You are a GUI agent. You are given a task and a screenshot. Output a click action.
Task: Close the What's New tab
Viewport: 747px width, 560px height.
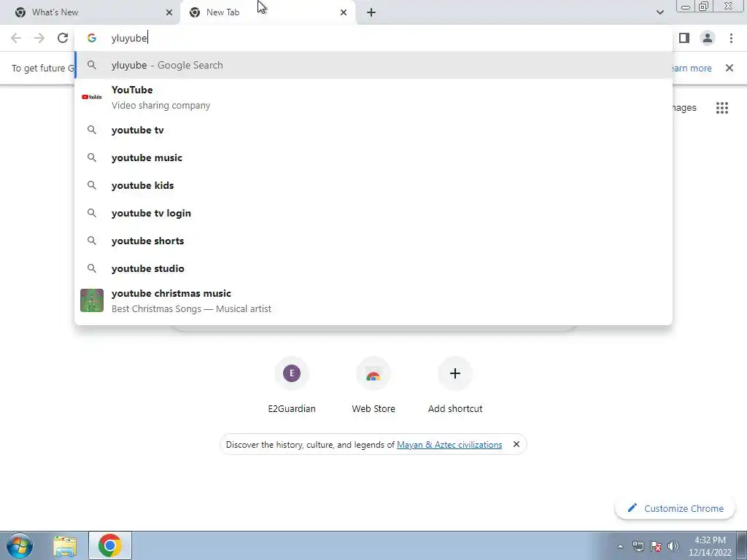169,12
